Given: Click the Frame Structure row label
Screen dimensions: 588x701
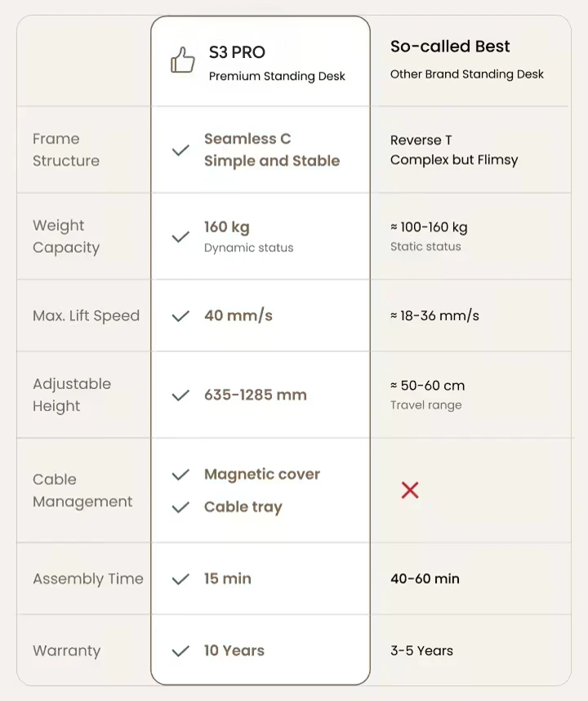Looking at the screenshot, I should coord(66,150).
